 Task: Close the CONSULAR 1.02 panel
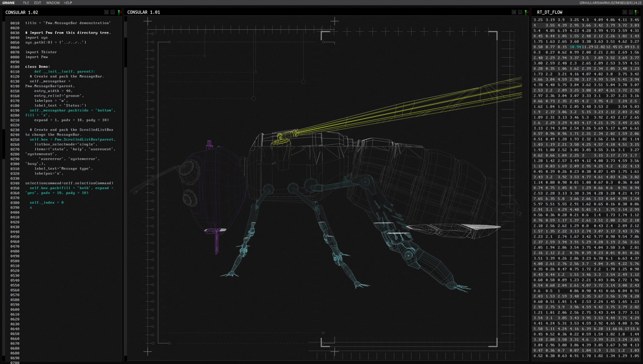[x=106, y=12]
